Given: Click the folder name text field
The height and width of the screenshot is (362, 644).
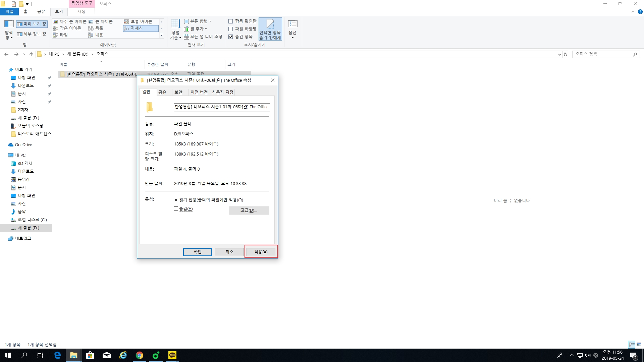Looking at the screenshot, I should pyautogui.click(x=221, y=107).
